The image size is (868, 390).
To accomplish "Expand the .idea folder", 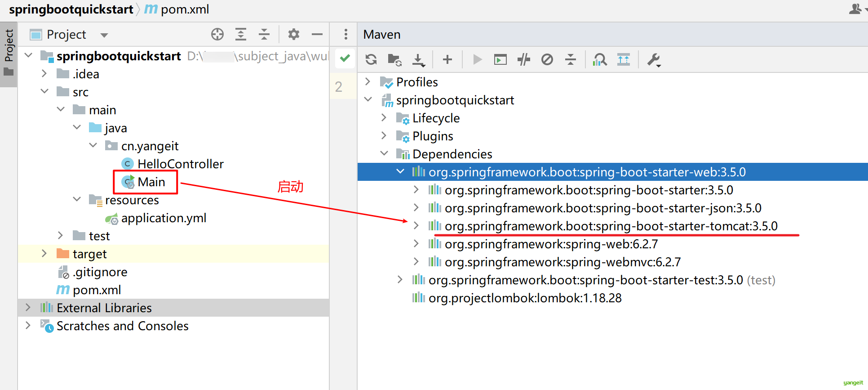I will 44,73.
